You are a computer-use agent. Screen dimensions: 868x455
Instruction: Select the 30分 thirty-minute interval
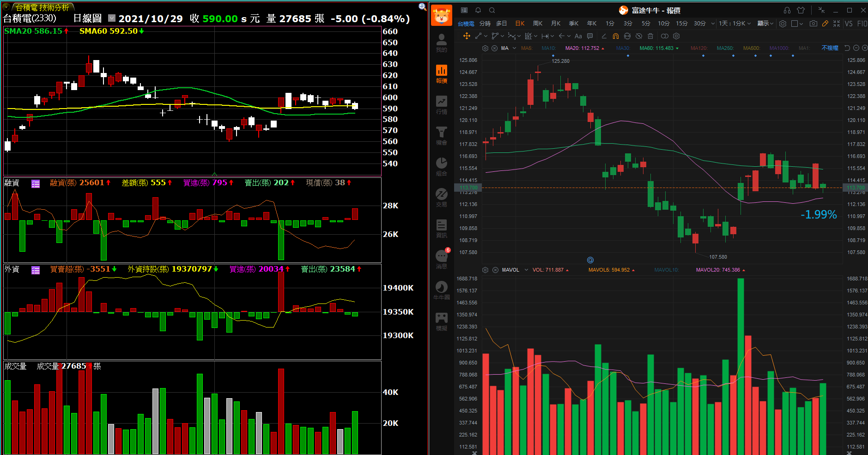[700, 24]
